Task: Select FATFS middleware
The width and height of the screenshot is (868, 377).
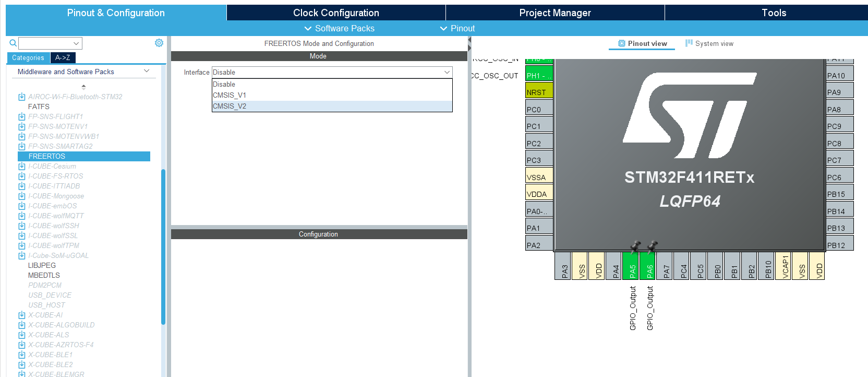Action: point(39,107)
